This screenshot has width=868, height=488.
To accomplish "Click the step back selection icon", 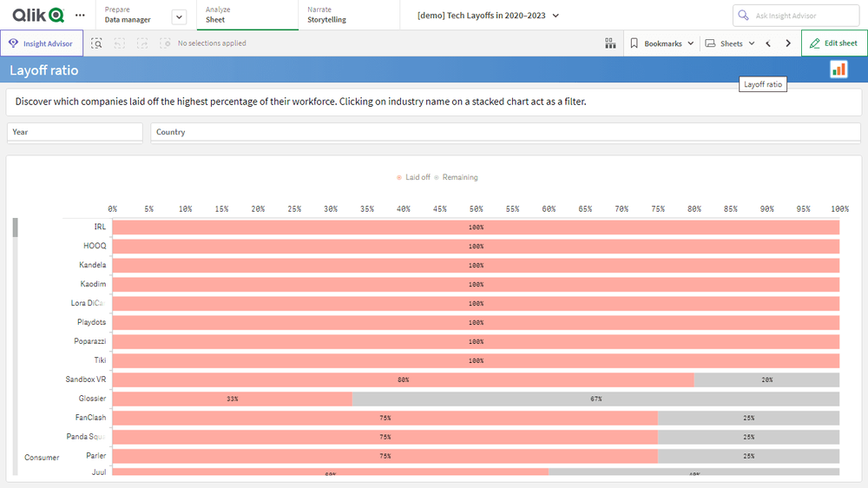I will point(120,43).
